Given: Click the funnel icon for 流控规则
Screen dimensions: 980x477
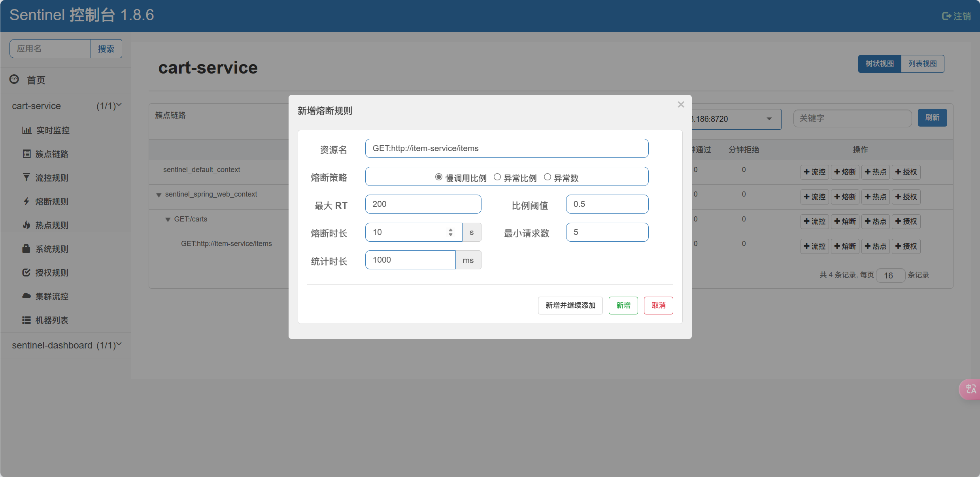Looking at the screenshot, I should click(x=26, y=178).
